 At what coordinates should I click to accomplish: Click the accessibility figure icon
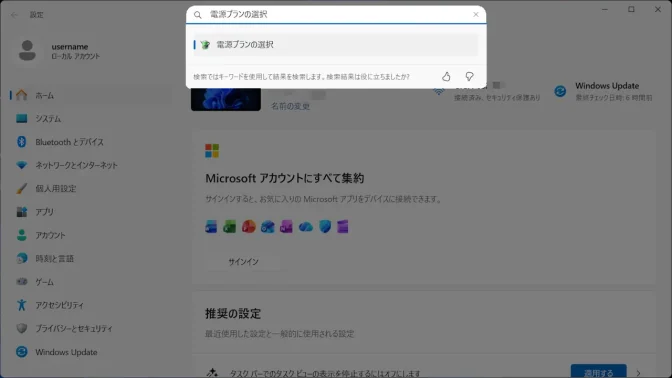[x=21, y=305]
